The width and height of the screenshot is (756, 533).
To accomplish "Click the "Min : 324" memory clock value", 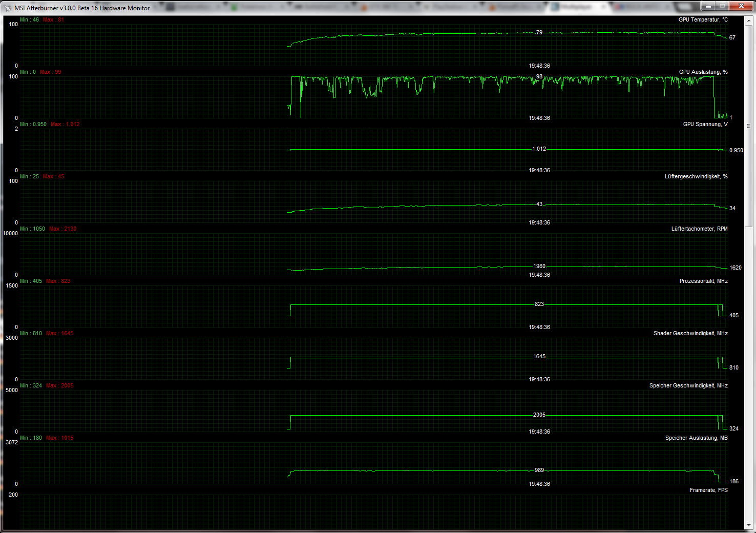I will [31, 385].
